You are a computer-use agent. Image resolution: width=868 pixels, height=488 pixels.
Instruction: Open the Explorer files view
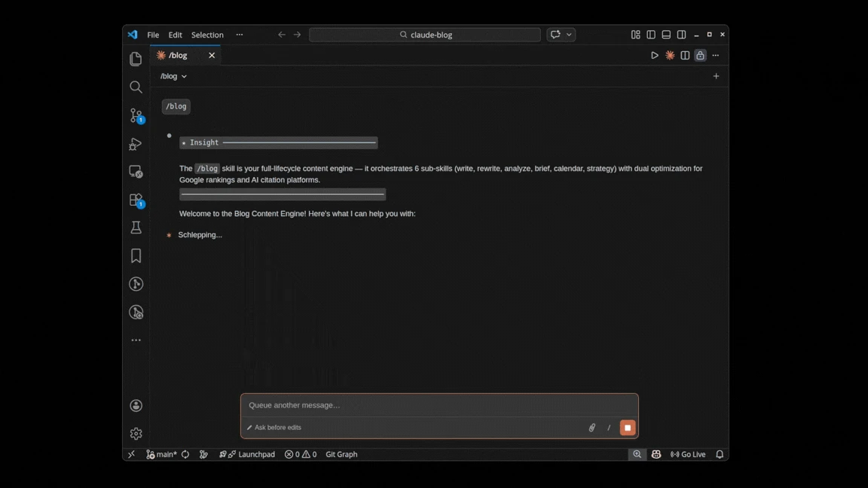136,59
